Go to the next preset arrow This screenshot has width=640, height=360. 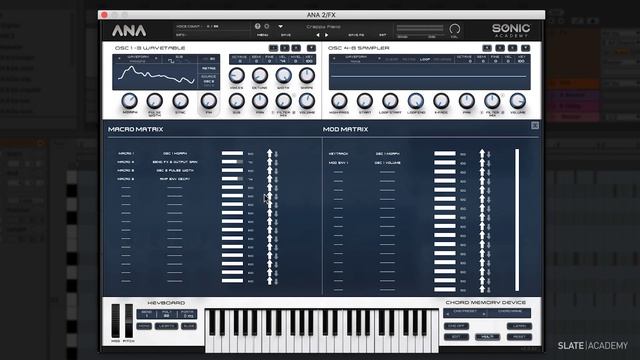pos(326,35)
